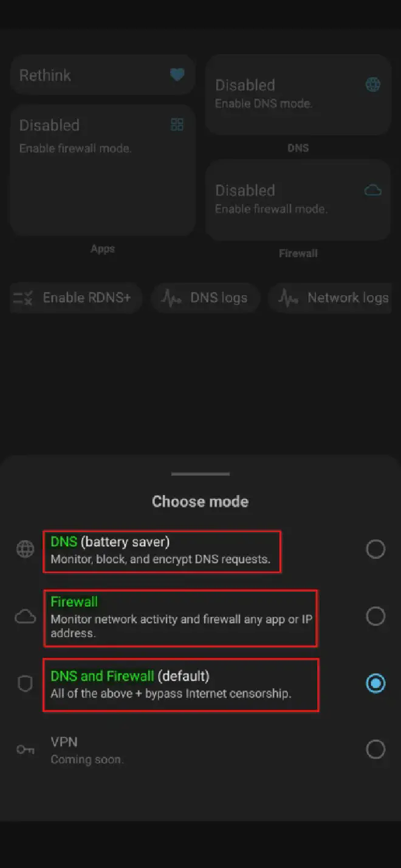Select the VPN radio button
This screenshot has width=401, height=868.
pyautogui.click(x=375, y=750)
